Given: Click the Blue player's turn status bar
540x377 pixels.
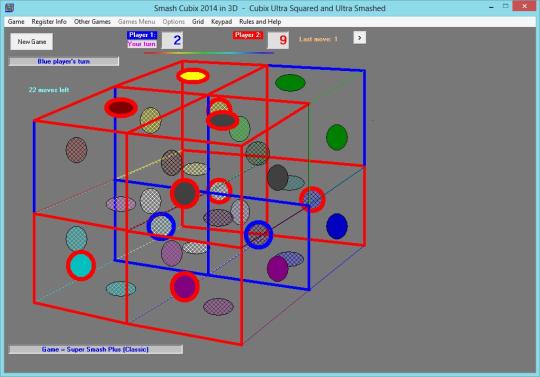Looking at the screenshot, I should coord(64,62).
